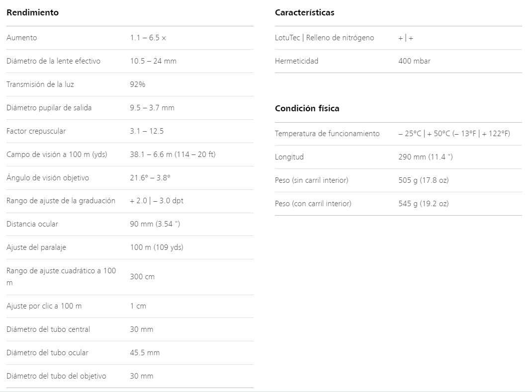
Task: Click the 300 cm adjustment range value
Action: [142, 277]
